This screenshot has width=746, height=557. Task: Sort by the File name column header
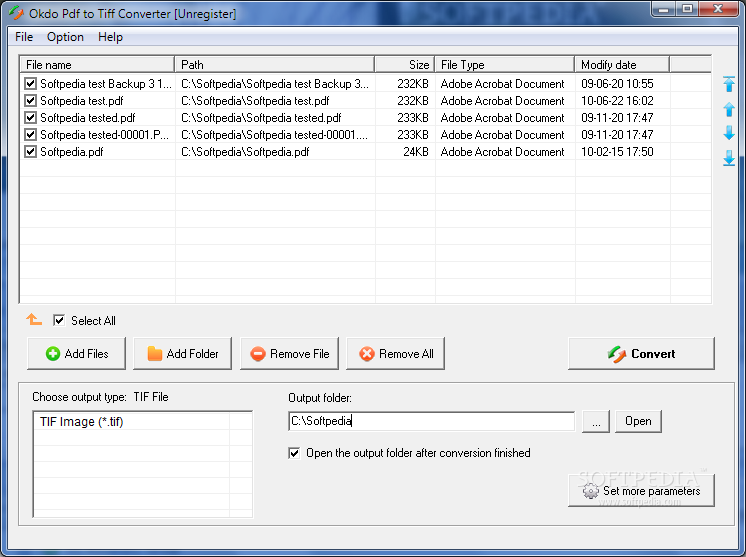[97, 65]
